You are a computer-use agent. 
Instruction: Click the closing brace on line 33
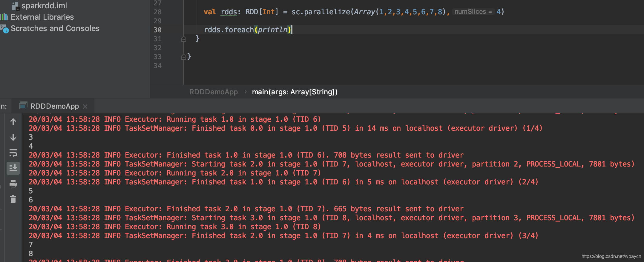[189, 56]
